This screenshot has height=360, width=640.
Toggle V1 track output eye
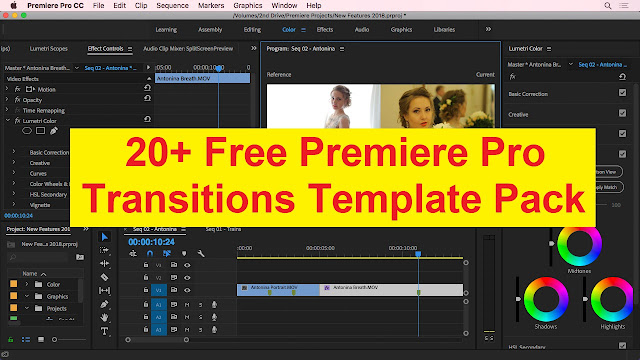(x=187, y=290)
